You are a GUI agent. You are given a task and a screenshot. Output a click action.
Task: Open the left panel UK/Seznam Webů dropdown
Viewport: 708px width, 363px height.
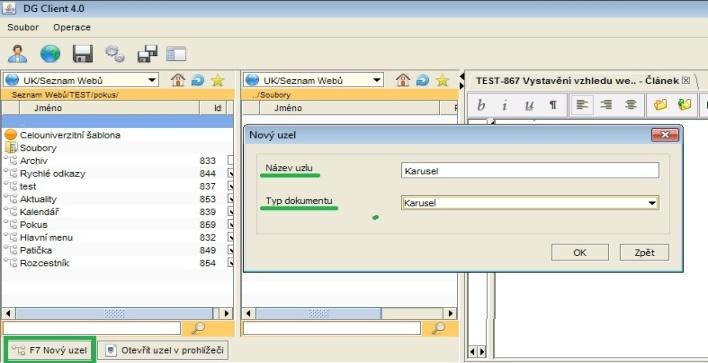(x=81, y=80)
